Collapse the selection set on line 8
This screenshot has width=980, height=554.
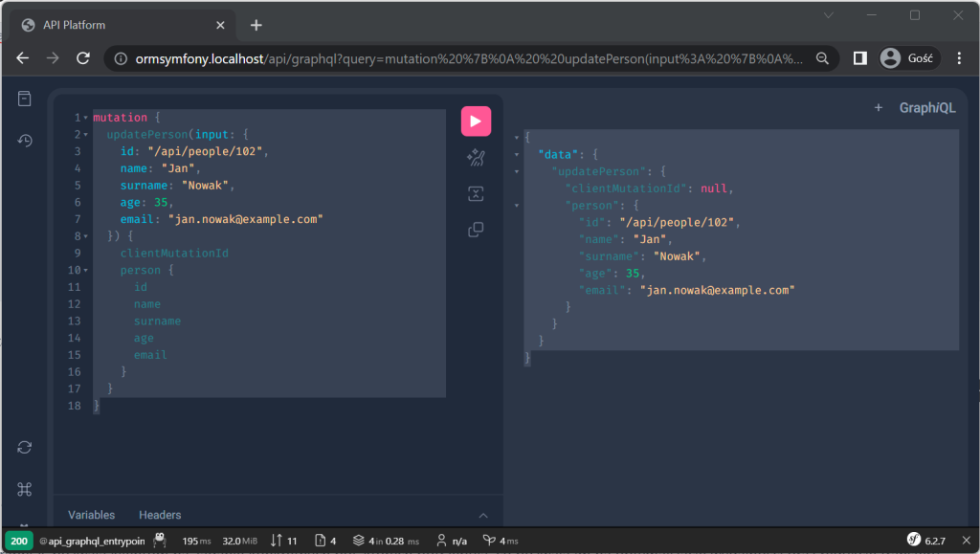(85, 236)
